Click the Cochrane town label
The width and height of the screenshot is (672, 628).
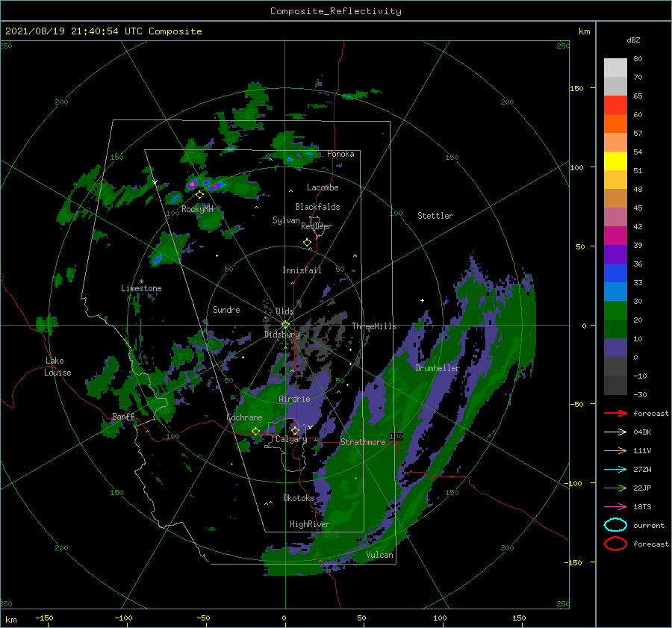coord(244,417)
